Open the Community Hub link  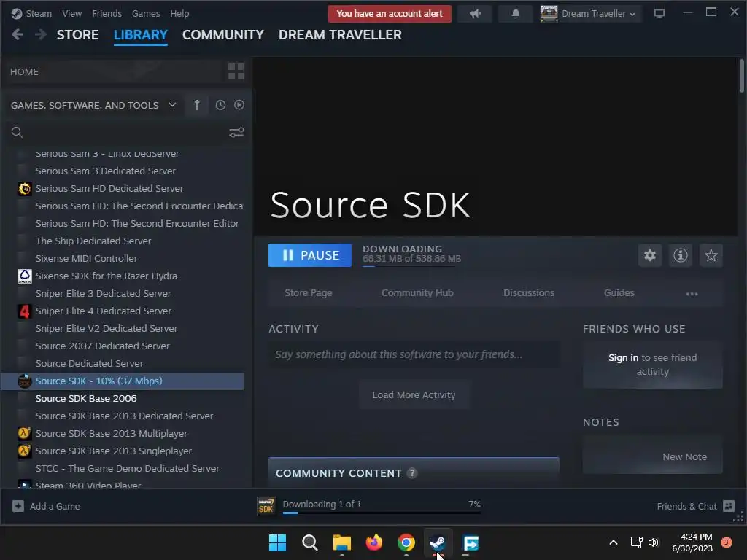pyautogui.click(x=417, y=293)
